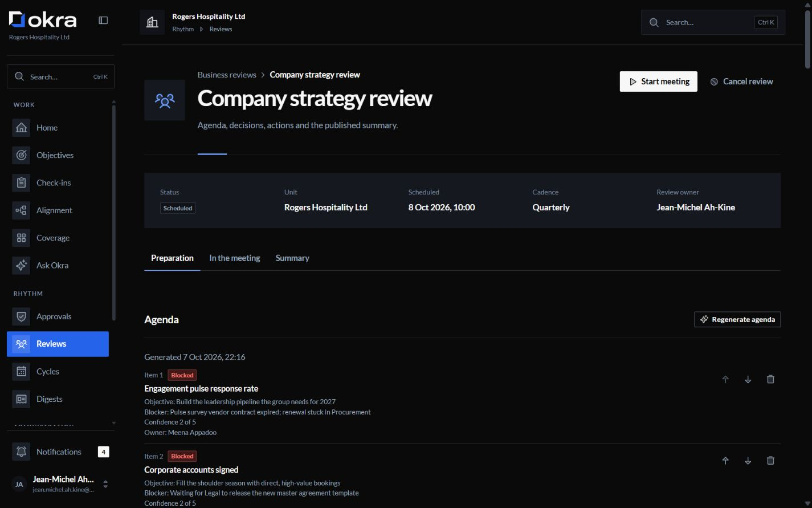Click the Corporate accounts signed title
Viewport: 812px width, 508px height.
click(x=191, y=470)
